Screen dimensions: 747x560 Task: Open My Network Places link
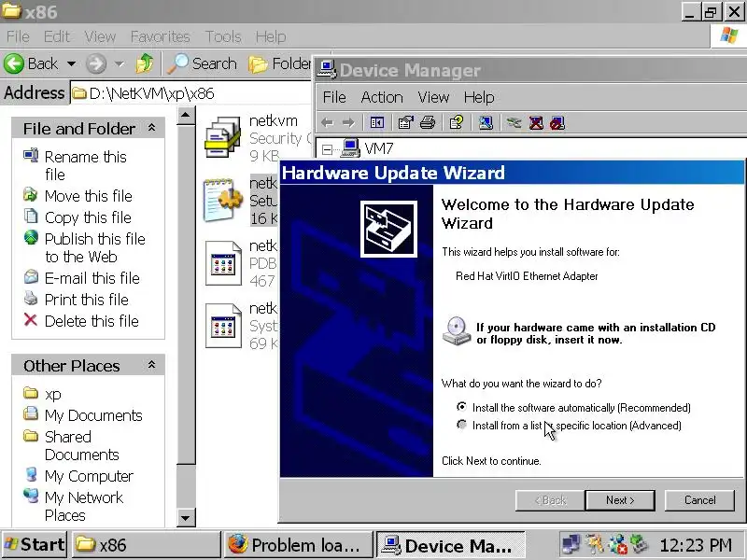point(84,506)
